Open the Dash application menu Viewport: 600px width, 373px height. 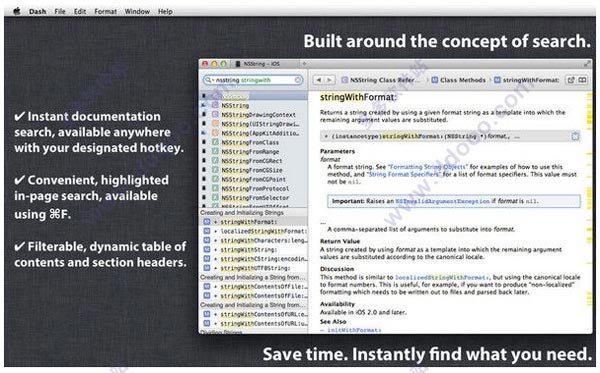tap(38, 11)
